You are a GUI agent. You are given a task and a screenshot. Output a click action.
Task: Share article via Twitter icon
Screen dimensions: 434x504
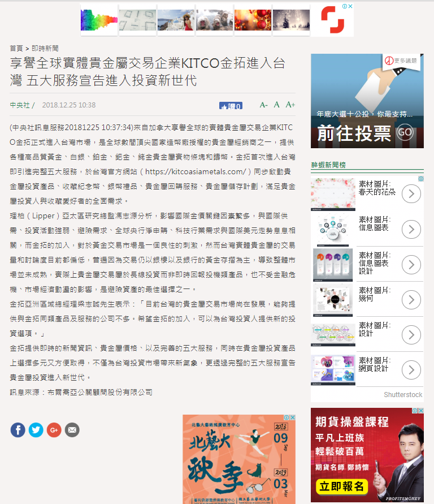(x=36, y=430)
